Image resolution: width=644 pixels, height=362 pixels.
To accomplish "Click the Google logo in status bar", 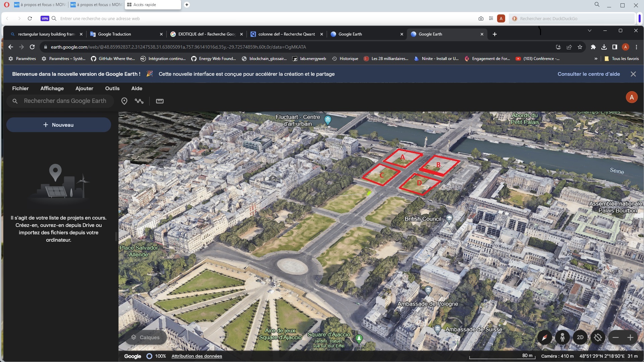I will pos(132,356).
